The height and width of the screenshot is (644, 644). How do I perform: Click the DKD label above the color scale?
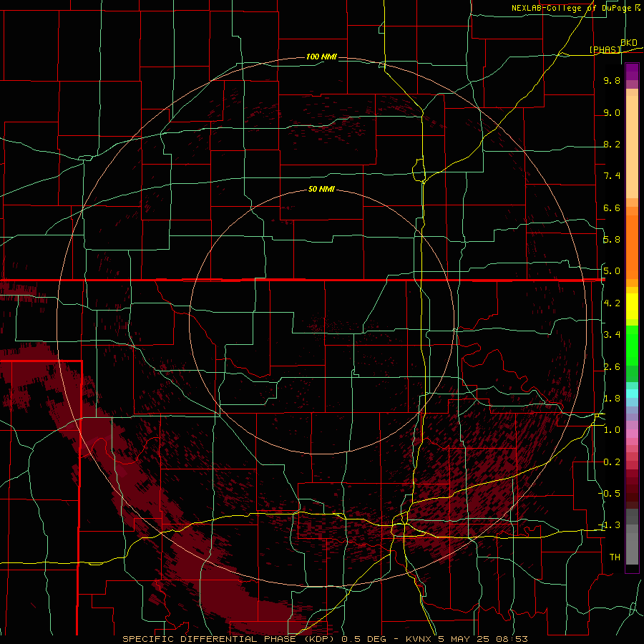[x=629, y=43]
